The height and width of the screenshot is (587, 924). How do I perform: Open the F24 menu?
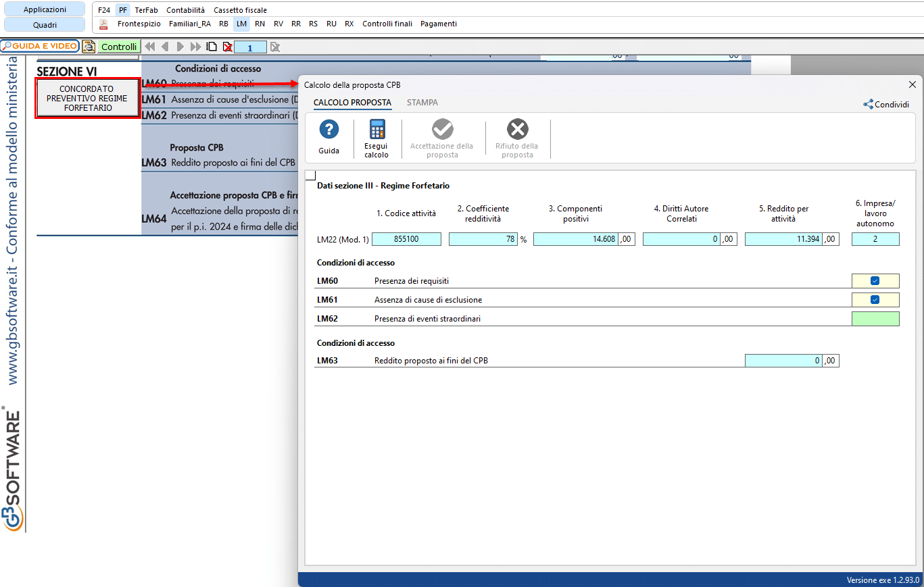point(103,10)
